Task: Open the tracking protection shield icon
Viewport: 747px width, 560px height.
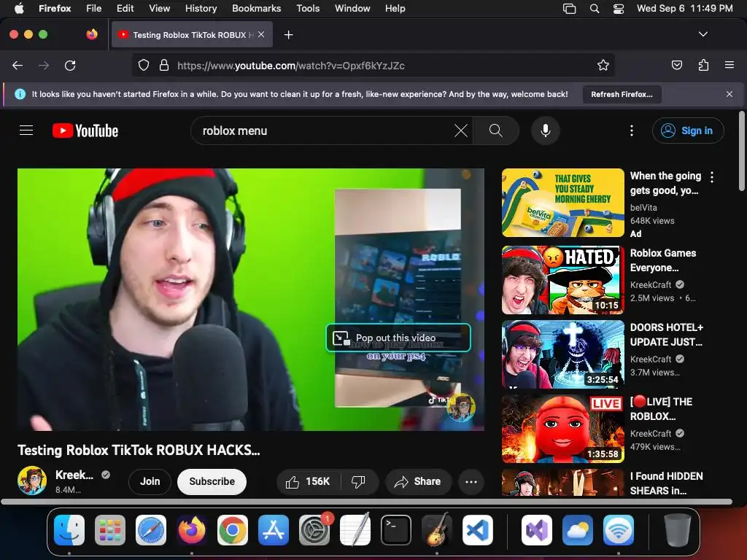Action: [x=144, y=65]
